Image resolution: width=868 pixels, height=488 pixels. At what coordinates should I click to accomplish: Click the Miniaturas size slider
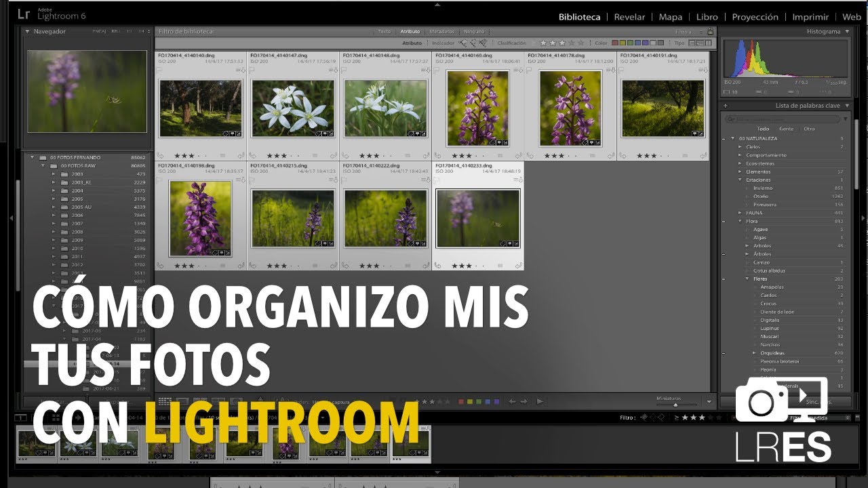(675, 404)
